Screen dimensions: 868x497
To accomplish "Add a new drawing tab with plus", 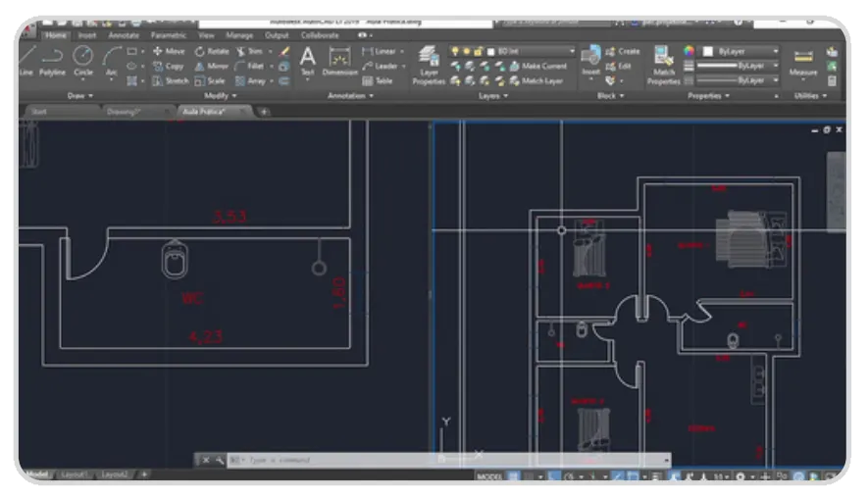I will [264, 112].
